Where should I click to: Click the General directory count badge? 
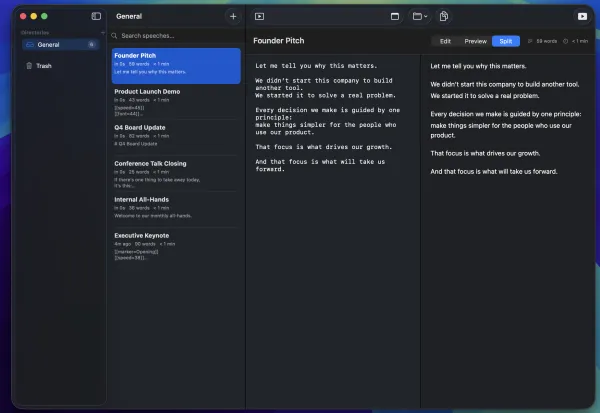point(91,45)
